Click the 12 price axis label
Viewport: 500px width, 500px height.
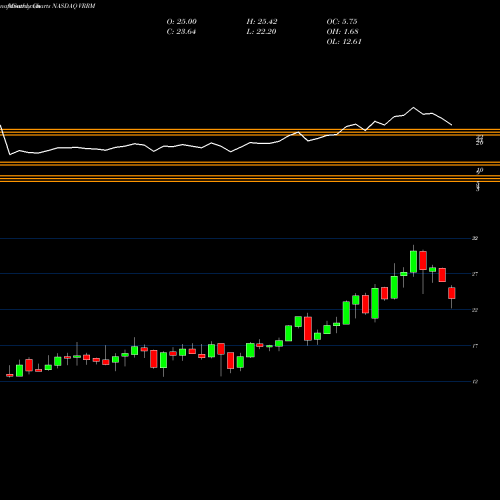click(475, 382)
